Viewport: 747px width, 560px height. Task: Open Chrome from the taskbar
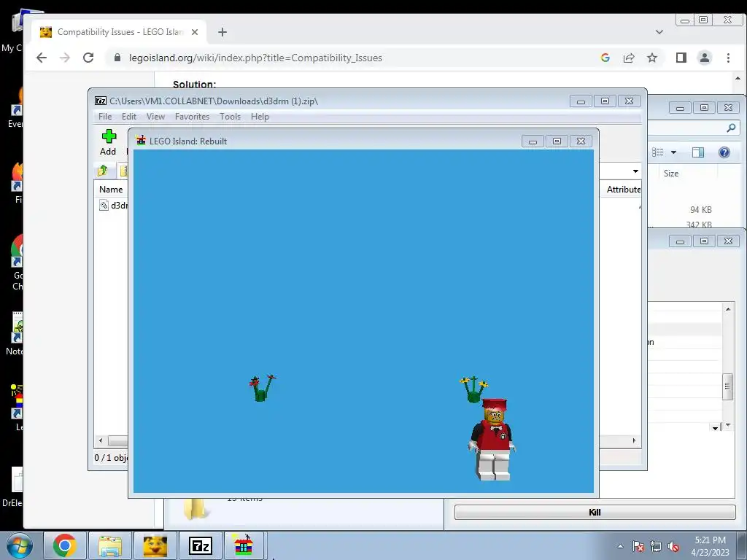[x=65, y=545]
